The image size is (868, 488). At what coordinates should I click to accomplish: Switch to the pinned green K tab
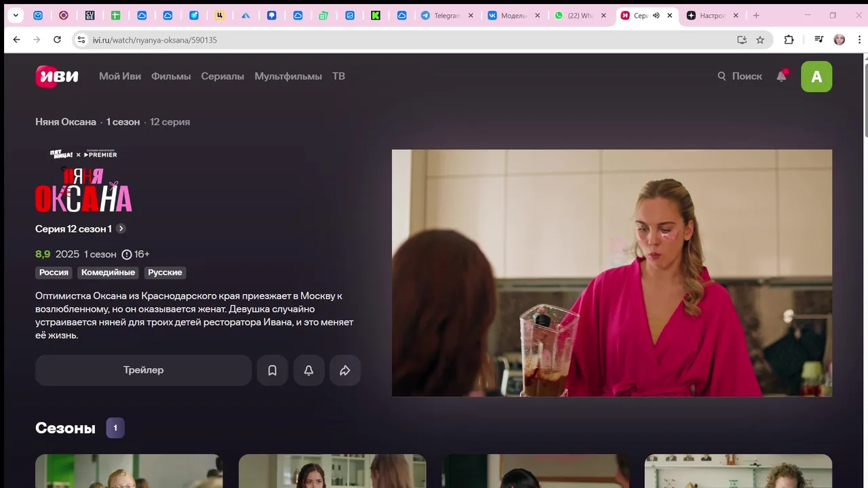click(x=376, y=15)
